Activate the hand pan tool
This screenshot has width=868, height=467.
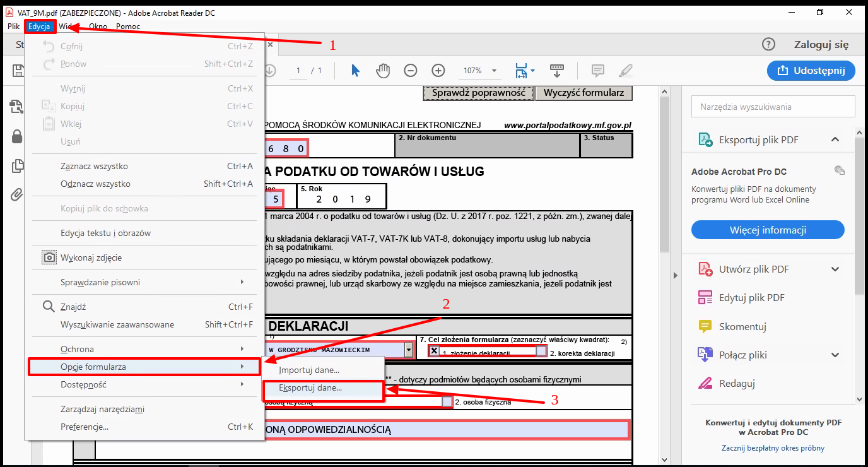(x=383, y=70)
